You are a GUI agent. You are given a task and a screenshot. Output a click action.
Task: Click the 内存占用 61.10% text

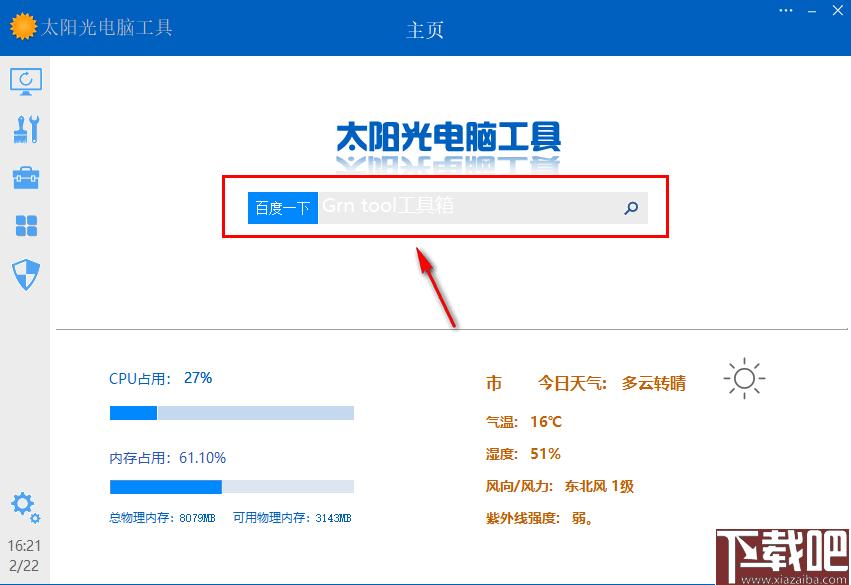[x=168, y=458]
